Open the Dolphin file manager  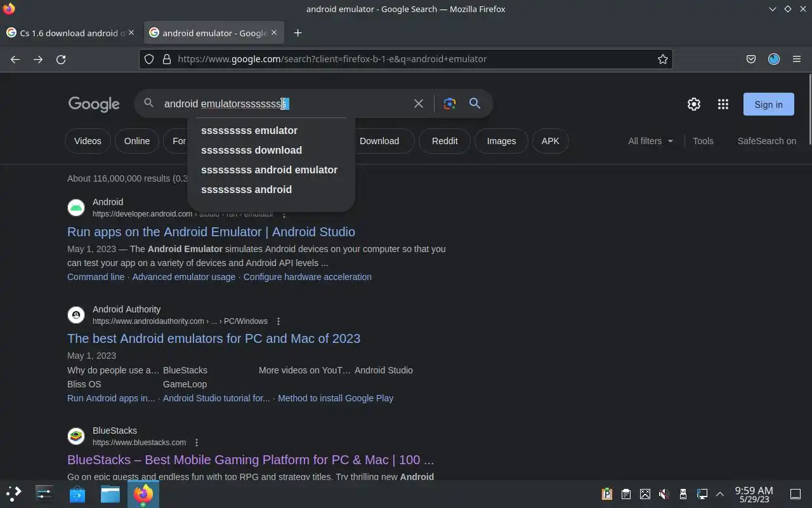[110, 493]
